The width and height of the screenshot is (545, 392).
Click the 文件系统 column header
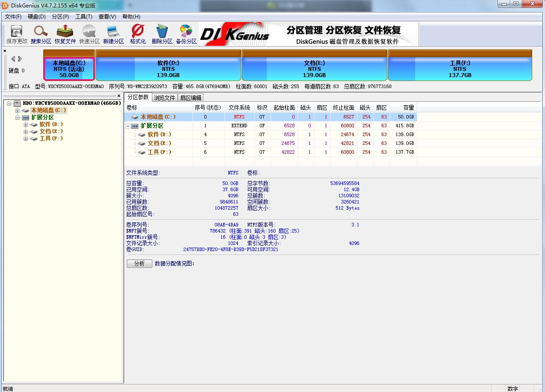(x=239, y=107)
